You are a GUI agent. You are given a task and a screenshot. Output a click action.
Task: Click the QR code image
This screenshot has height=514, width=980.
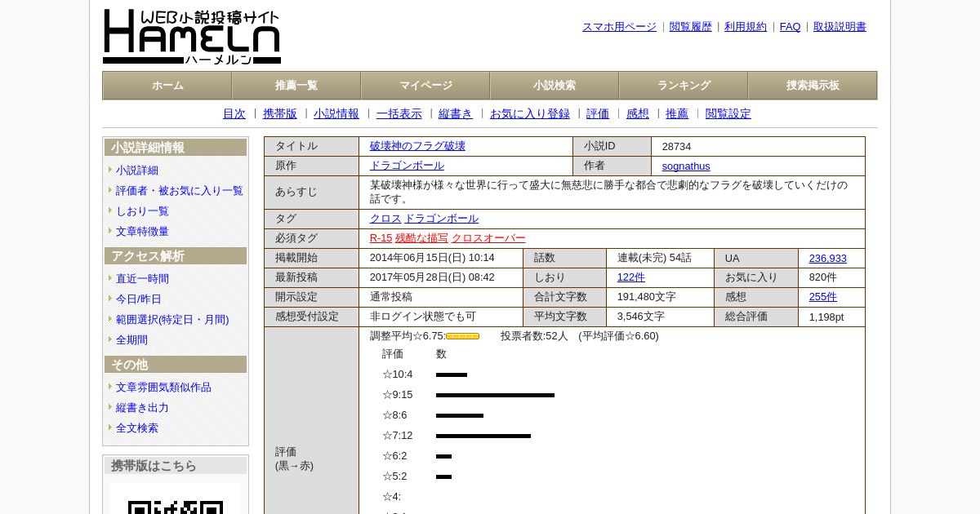pyautogui.click(x=176, y=499)
